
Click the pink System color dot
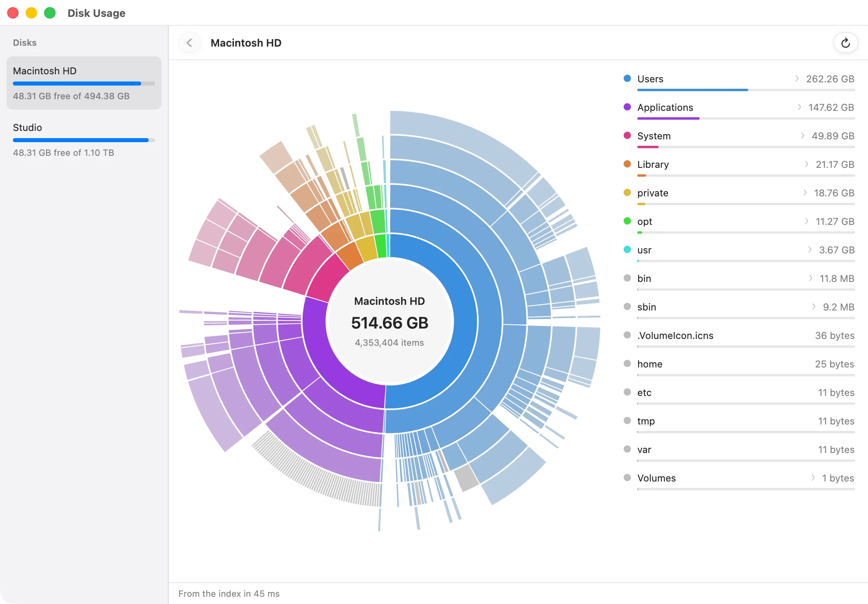point(627,135)
